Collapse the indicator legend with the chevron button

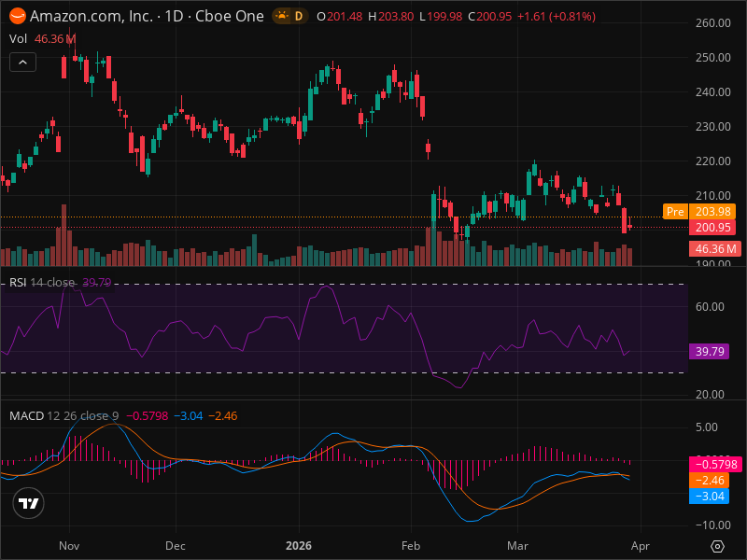(x=22, y=63)
